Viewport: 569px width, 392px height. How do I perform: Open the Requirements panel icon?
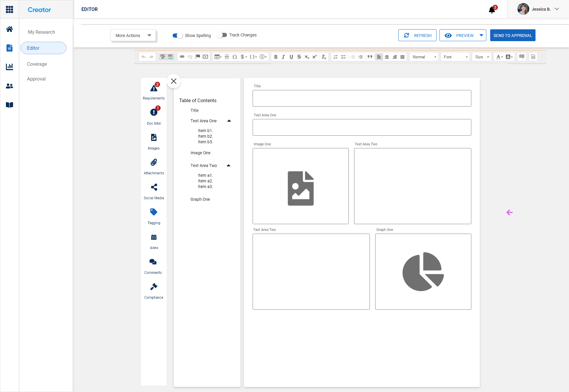tap(154, 88)
